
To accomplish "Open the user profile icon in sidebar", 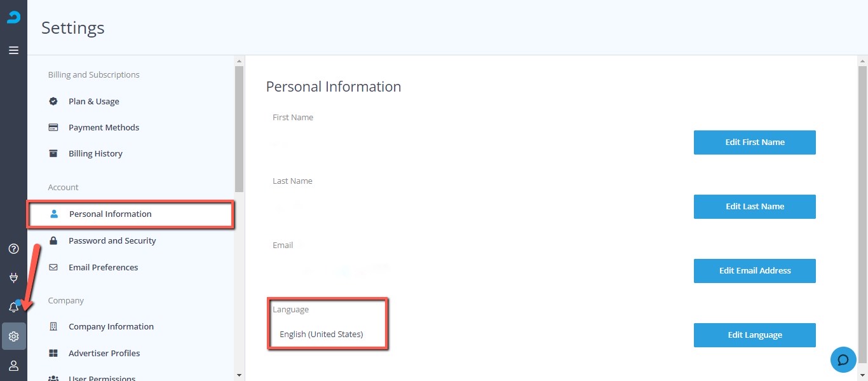I will (13, 366).
